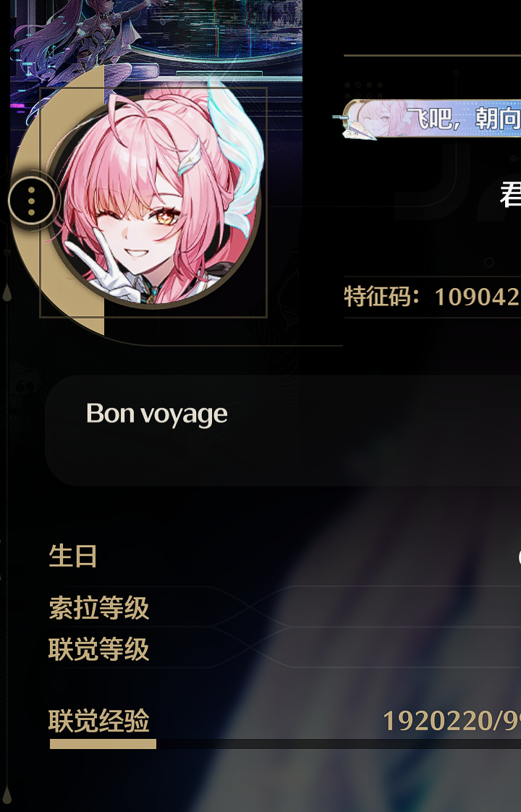521x812 pixels.
Task: Open the 飞吧，朝向 title banner
Action: pyautogui.click(x=432, y=119)
